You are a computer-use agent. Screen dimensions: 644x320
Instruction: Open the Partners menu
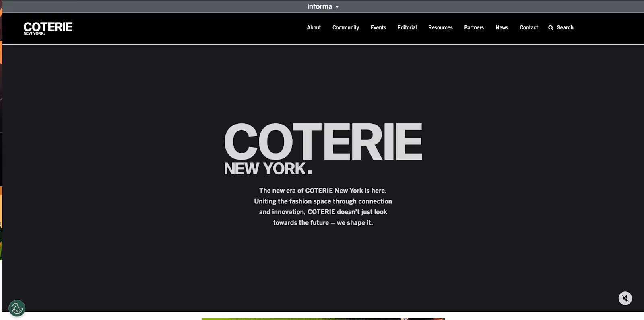[x=474, y=28]
